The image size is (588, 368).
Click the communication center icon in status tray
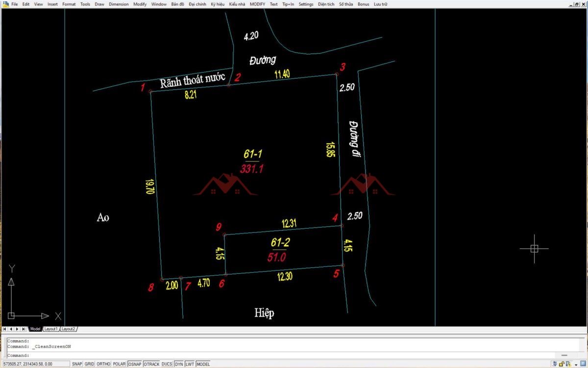click(x=555, y=364)
